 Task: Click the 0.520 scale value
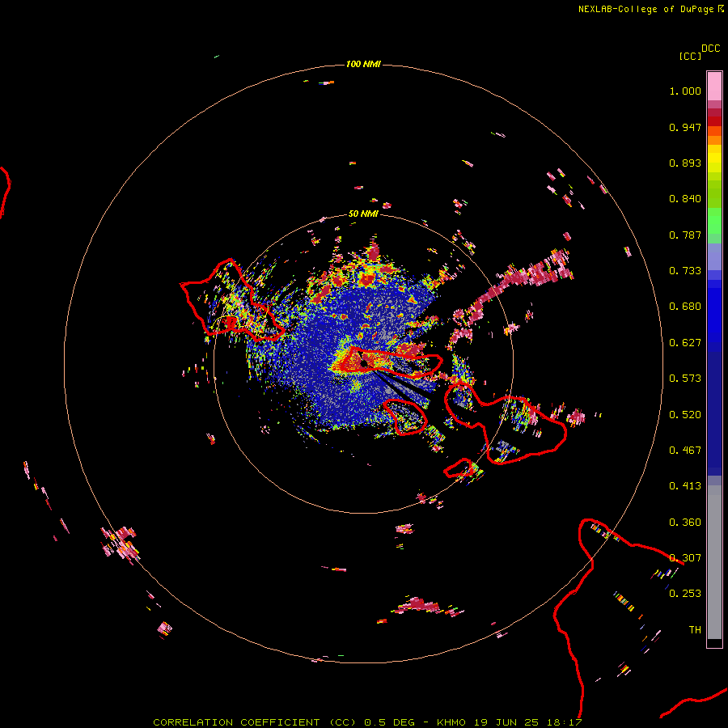click(x=685, y=415)
